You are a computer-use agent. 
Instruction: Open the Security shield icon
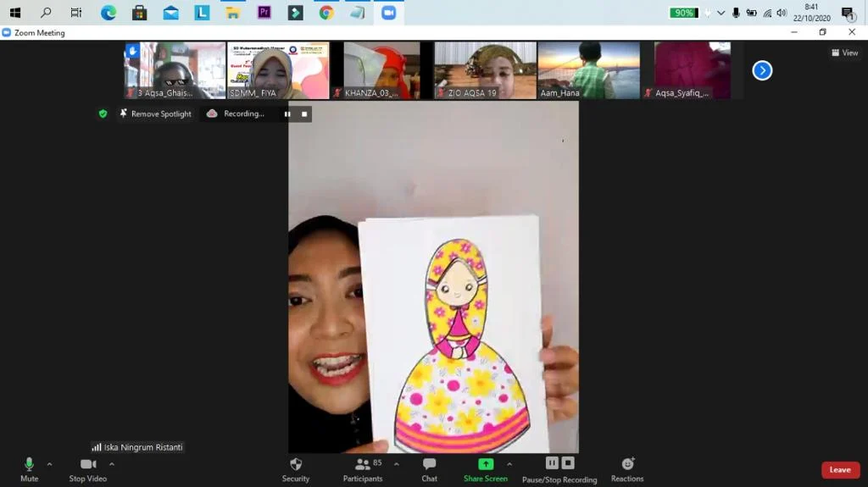click(x=295, y=464)
